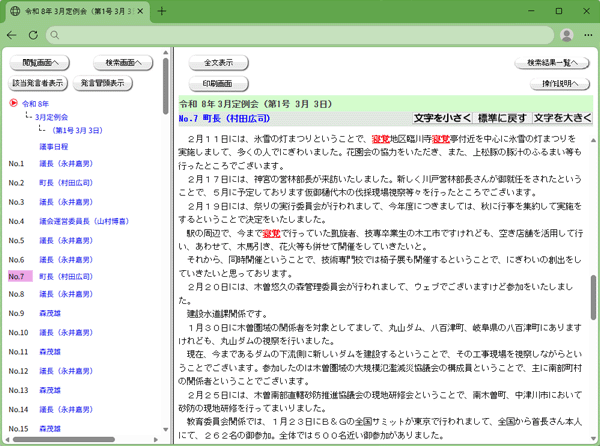Click 標準に戻す to reset text size
This screenshot has width=600, height=446.
point(502,118)
